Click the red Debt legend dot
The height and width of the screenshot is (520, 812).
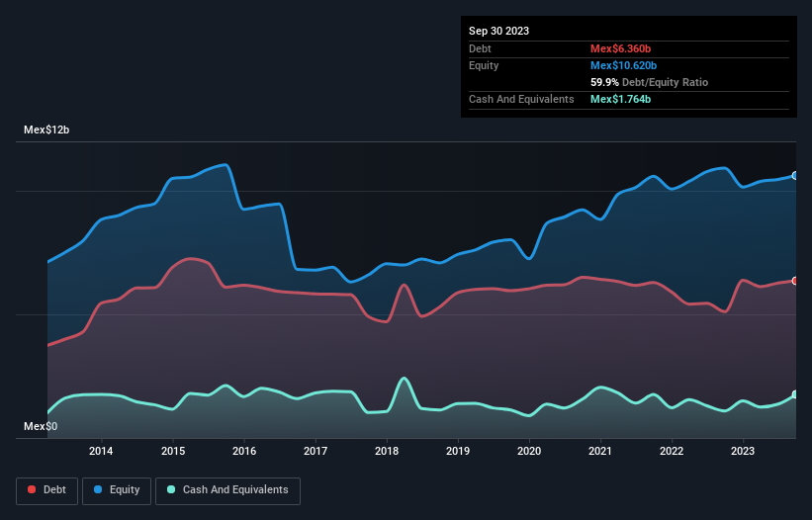point(34,489)
